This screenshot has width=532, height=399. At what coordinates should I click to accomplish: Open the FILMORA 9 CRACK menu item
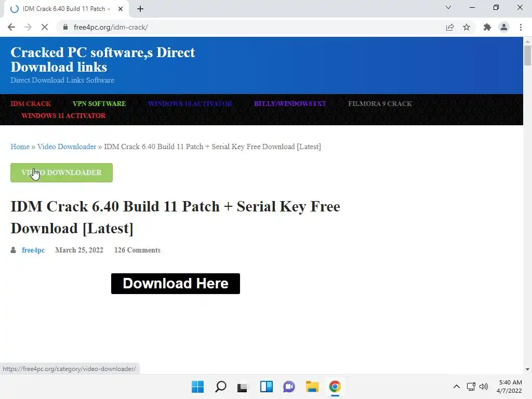(x=380, y=103)
